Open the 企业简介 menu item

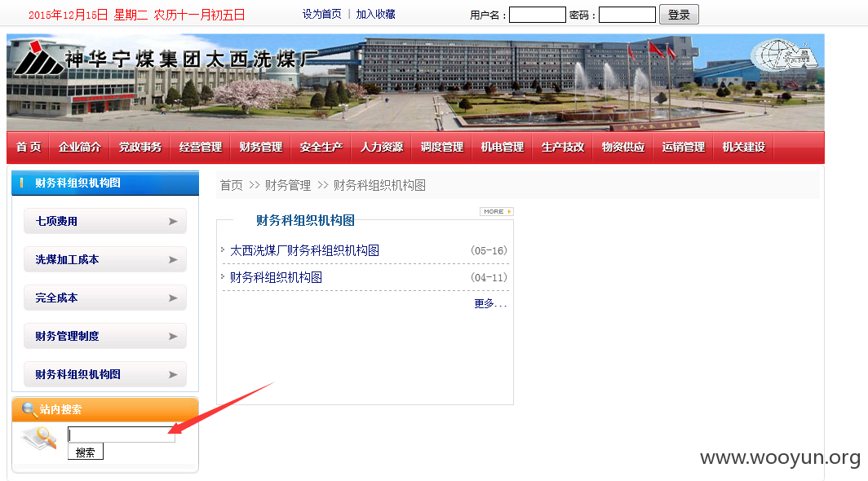click(80, 148)
